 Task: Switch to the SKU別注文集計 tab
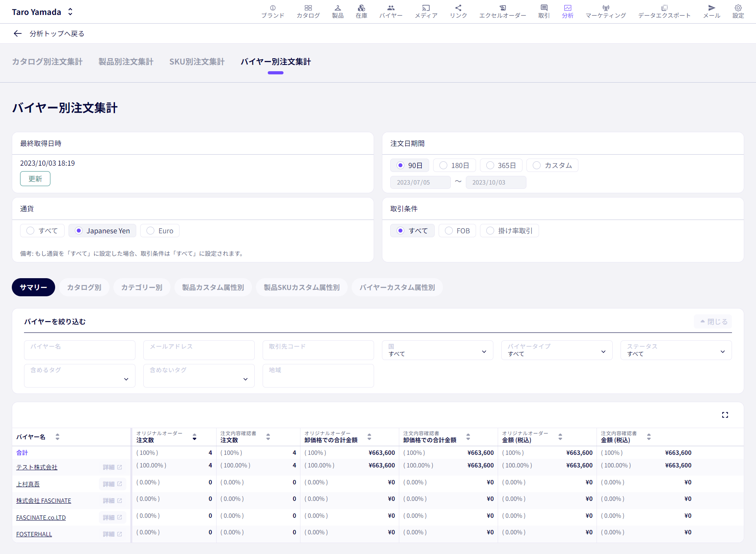pos(197,62)
